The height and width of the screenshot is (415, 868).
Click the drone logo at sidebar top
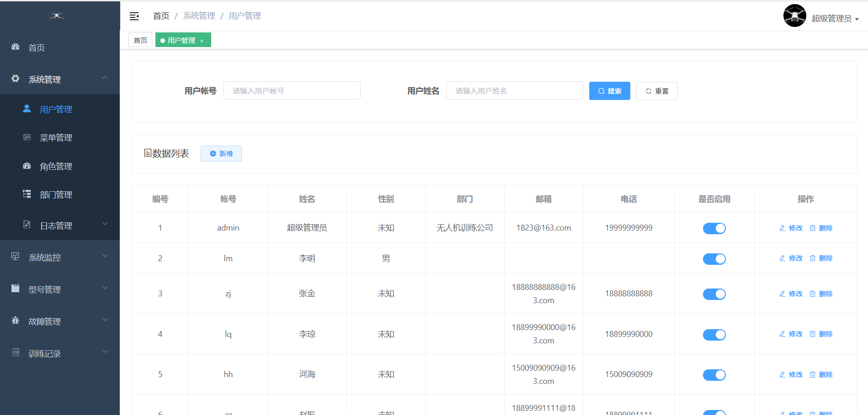click(x=57, y=16)
